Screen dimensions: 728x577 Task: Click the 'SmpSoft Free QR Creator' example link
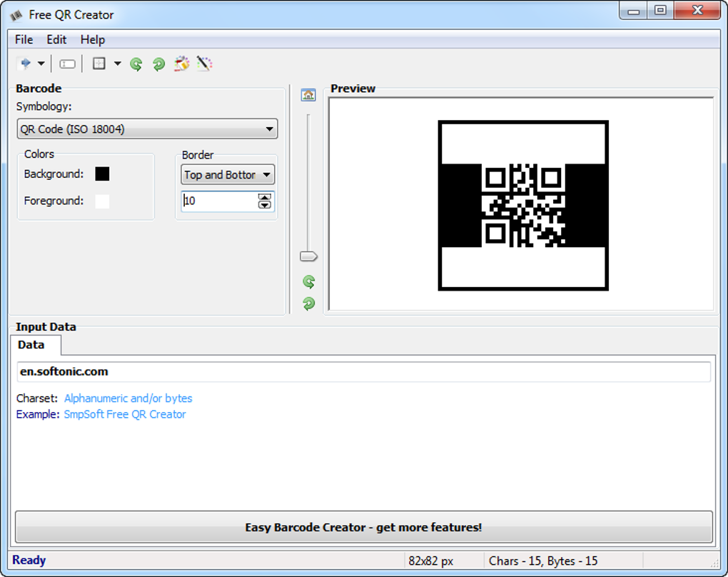click(x=125, y=414)
